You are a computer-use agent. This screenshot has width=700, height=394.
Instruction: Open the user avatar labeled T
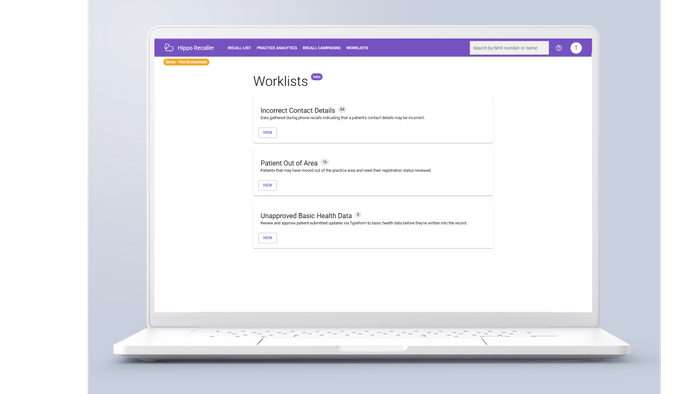[x=576, y=48]
